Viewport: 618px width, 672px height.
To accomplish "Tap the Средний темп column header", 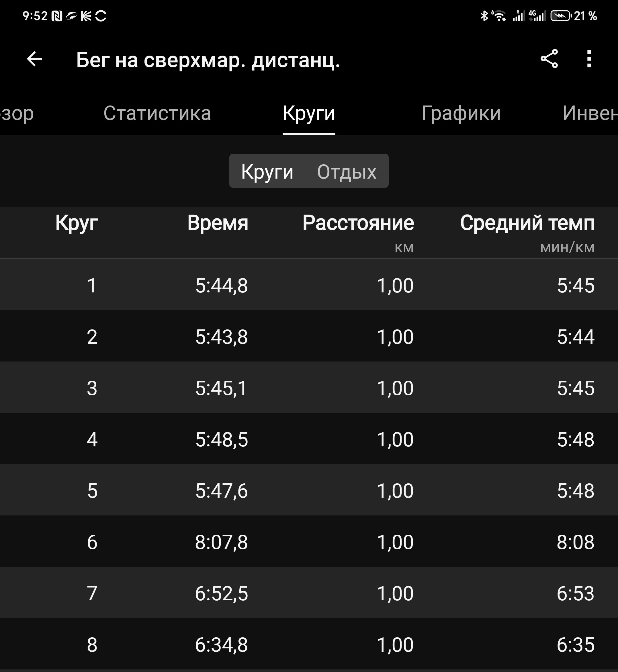I will (527, 223).
